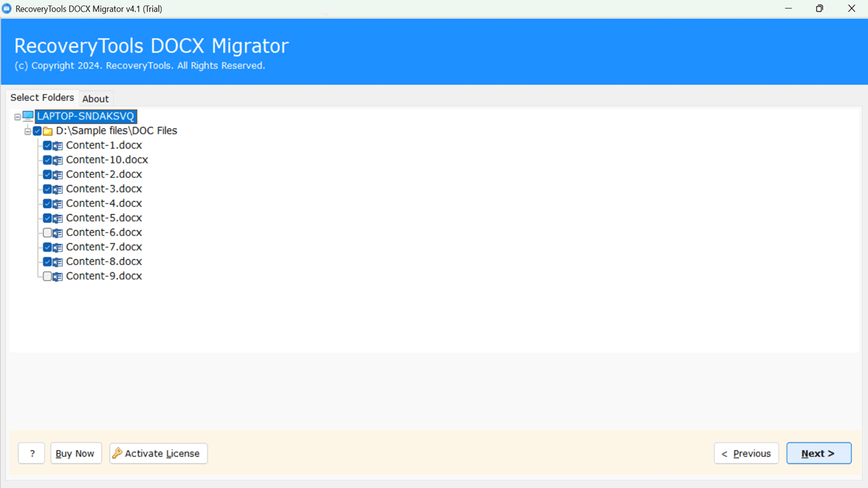
Task: Uncheck the Content-10.docx checkbox
Action: (47, 160)
